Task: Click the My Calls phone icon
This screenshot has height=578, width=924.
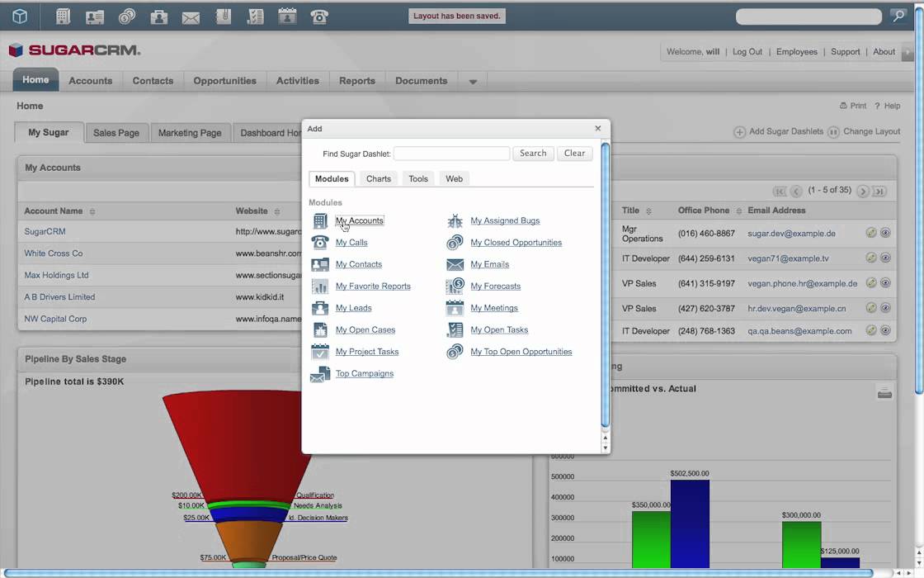Action: pyautogui.click(x=320, y=243)
